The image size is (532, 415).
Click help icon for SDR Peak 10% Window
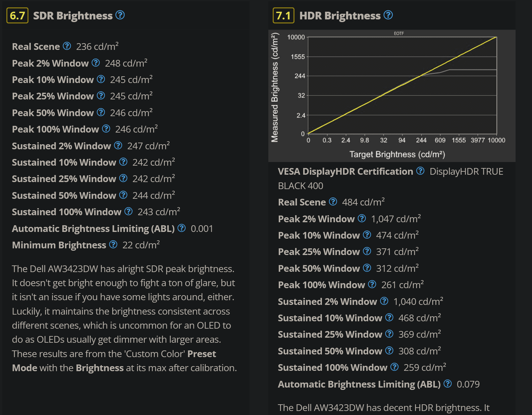[x=101, y=79]
